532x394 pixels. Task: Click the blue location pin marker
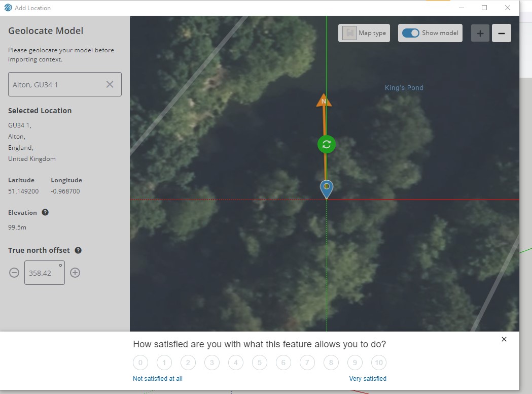point(327,189)
